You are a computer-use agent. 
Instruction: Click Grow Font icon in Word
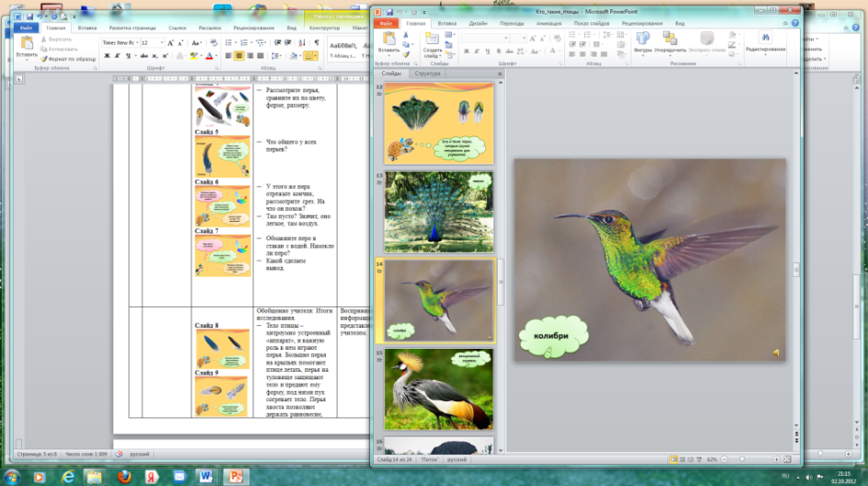point(170,42)
